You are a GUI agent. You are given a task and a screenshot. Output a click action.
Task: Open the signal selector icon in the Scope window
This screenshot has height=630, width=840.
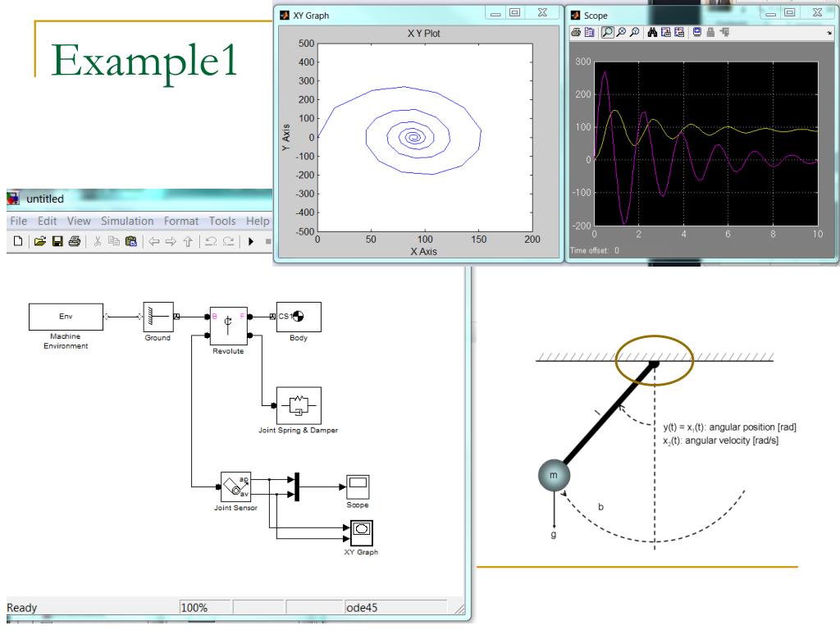[724, 32]
